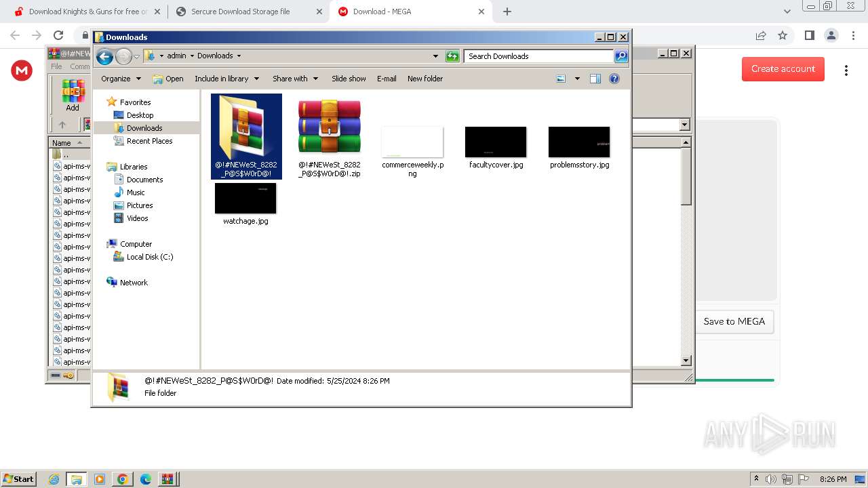Open Chrome side panel icon

click(x=809, y=36)
